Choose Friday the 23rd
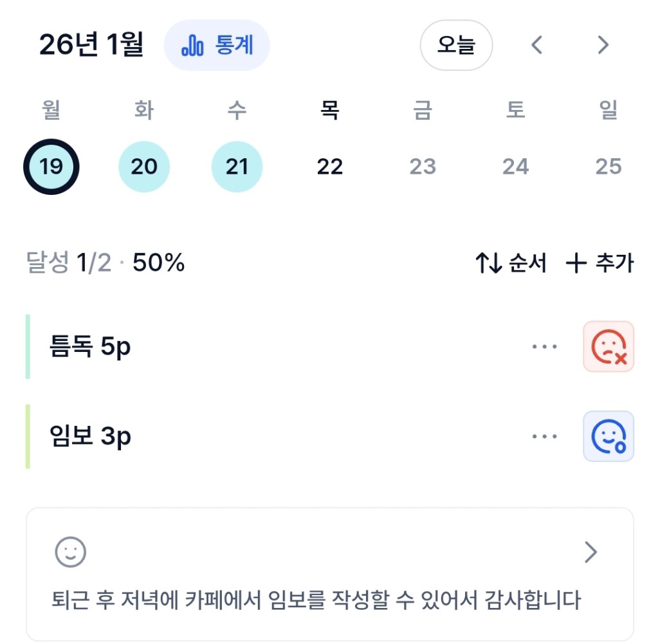Viewport: 660px width, 644px height. 423,167
